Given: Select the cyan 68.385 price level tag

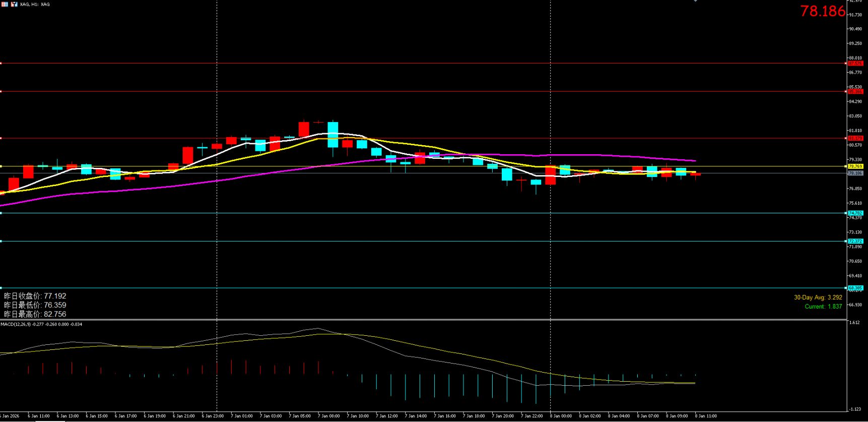Looking at the screenshot, I should tap(855, 288).
